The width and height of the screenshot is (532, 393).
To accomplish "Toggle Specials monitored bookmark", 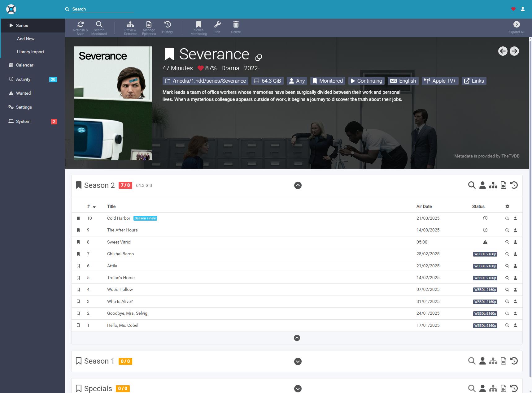I will coord(79,388).
